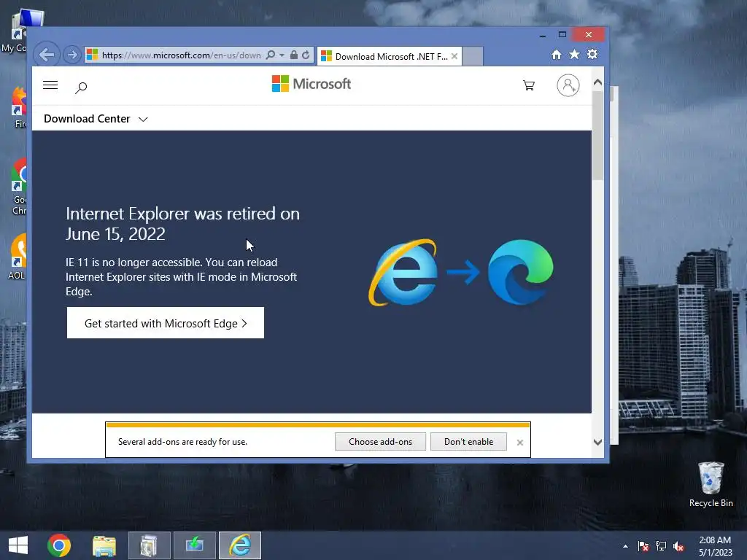The height and width of the screenshot is (560, 747).
Task: Click the Internet Explorer taskbar button
Action: [239, 545]
